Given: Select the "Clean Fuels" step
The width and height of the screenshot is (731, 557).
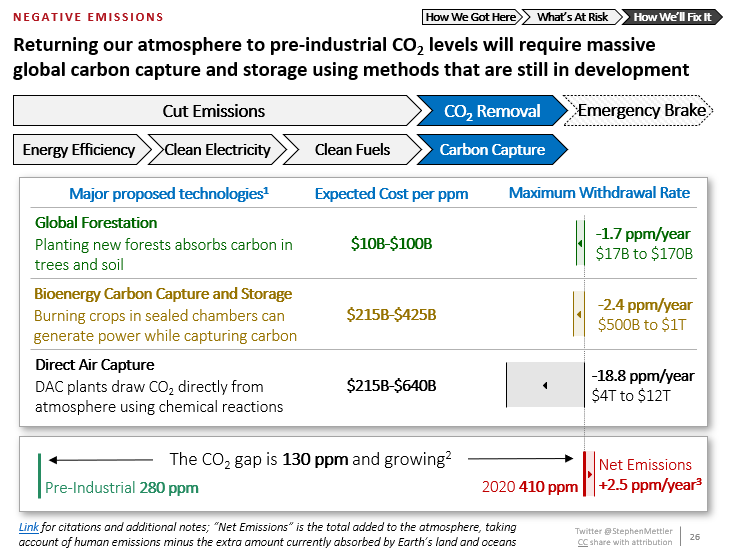Looking at the screenshot, I should 352,150.
